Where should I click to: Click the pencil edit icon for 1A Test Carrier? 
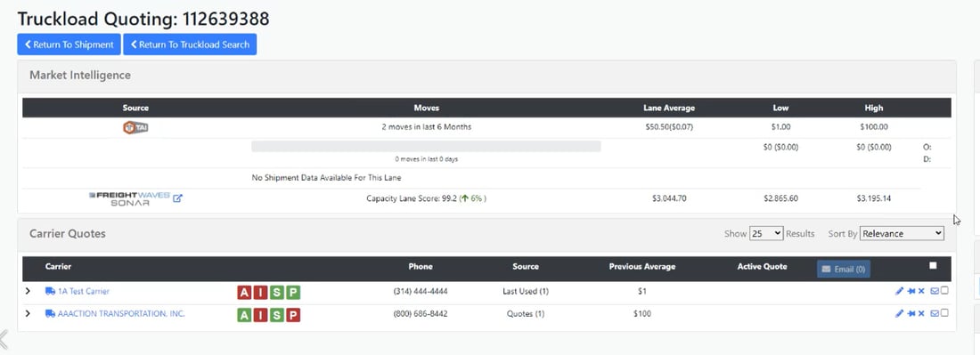(900, 291)
